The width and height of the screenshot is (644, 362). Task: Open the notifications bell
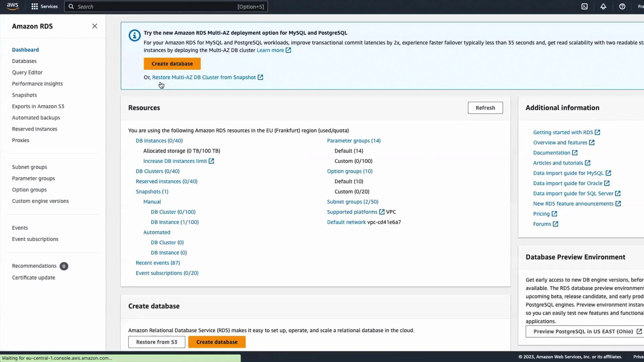[603, 6]
